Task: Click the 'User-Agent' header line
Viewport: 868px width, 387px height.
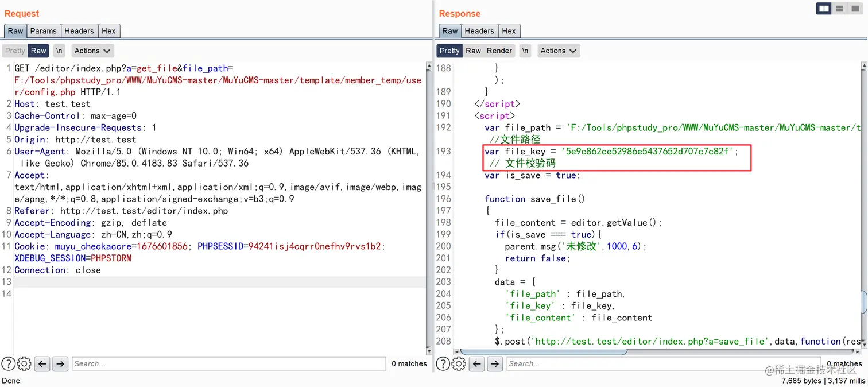Action: point(217,157)
